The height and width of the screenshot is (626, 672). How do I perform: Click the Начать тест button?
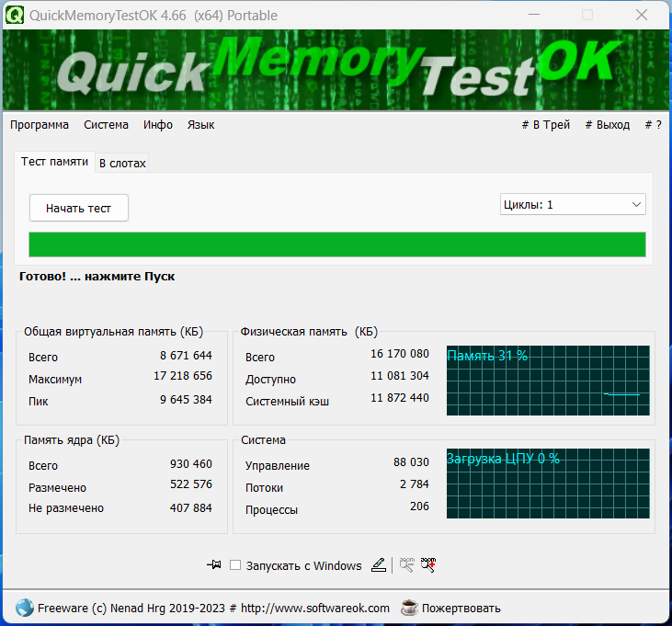[x=78, y=208]
